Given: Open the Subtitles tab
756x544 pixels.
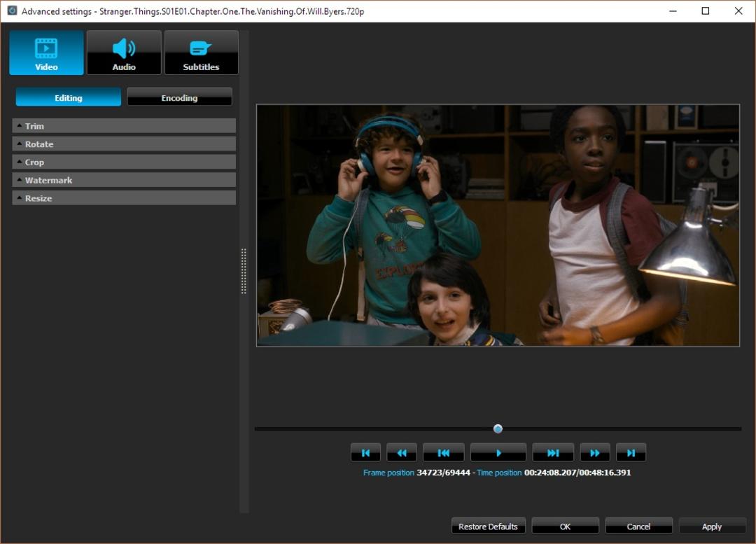Looking at the screenshot, I should [x=201, y=53].
